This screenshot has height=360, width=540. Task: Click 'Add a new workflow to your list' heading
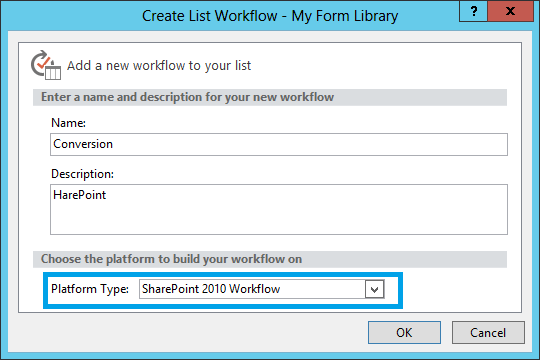pyautogui.click(x=159, y=65)
